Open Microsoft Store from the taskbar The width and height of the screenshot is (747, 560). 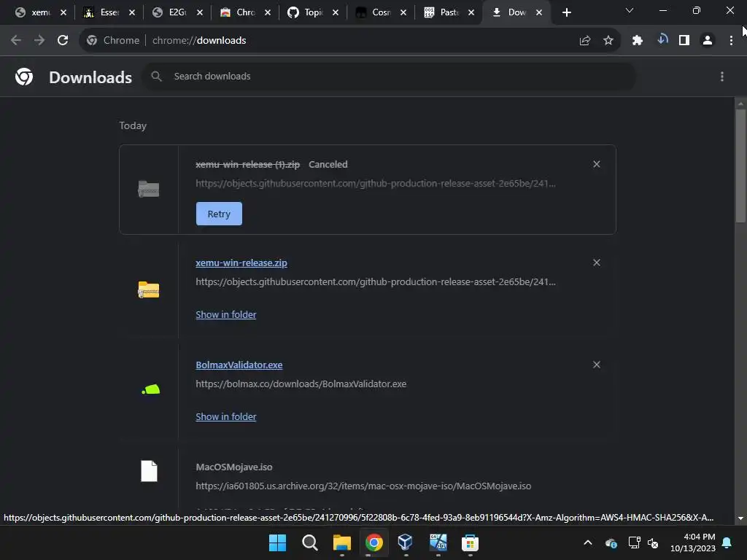pyautogui.click(x=470, y=542)
